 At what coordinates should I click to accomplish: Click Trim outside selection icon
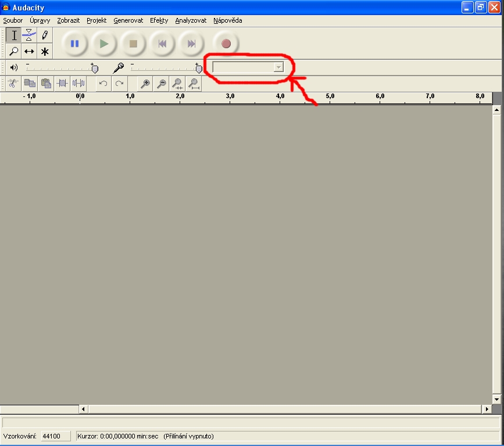click(62, 84)
